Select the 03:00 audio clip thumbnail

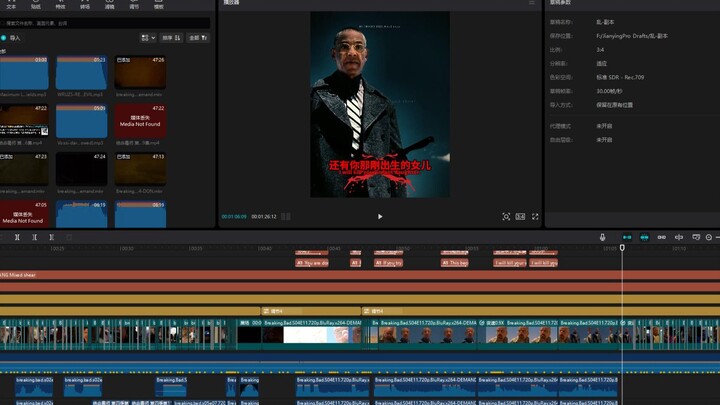click(24, 73)
